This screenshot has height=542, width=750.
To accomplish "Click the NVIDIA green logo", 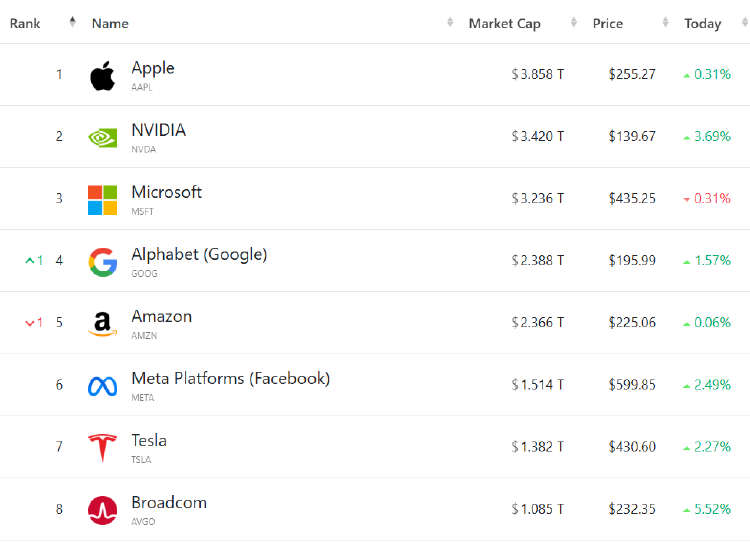I will tap(102, 138).
